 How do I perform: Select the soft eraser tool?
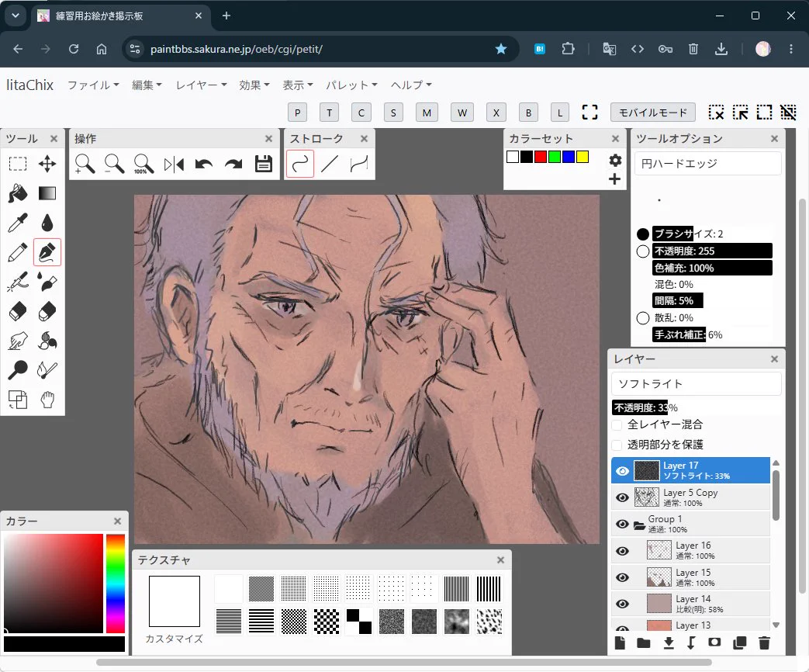pyautogui.click(x=47, y=311)
